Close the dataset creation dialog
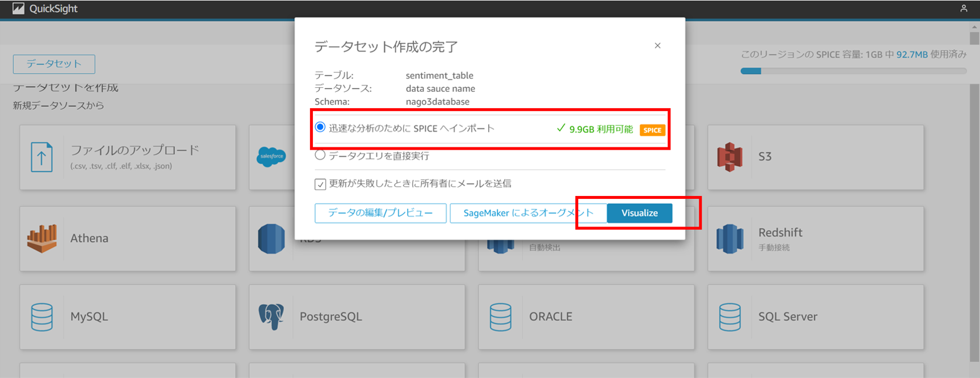Viewport: 980px width, 378px height. pyautogui.click(x=657, y=46)
